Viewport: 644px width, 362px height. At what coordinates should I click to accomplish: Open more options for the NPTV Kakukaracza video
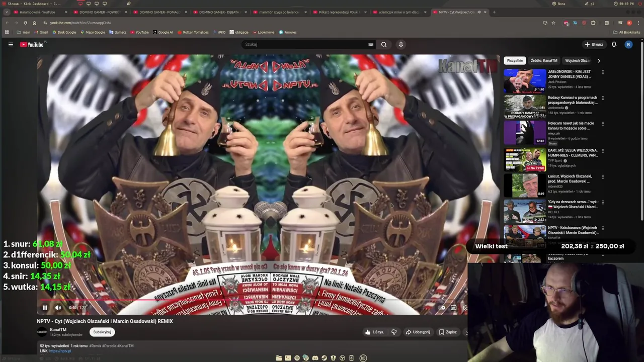click(x=603, y=228)
